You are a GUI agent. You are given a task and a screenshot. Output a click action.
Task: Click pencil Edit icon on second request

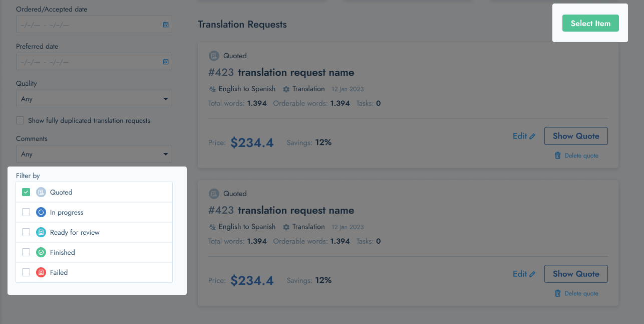(532, 274)
